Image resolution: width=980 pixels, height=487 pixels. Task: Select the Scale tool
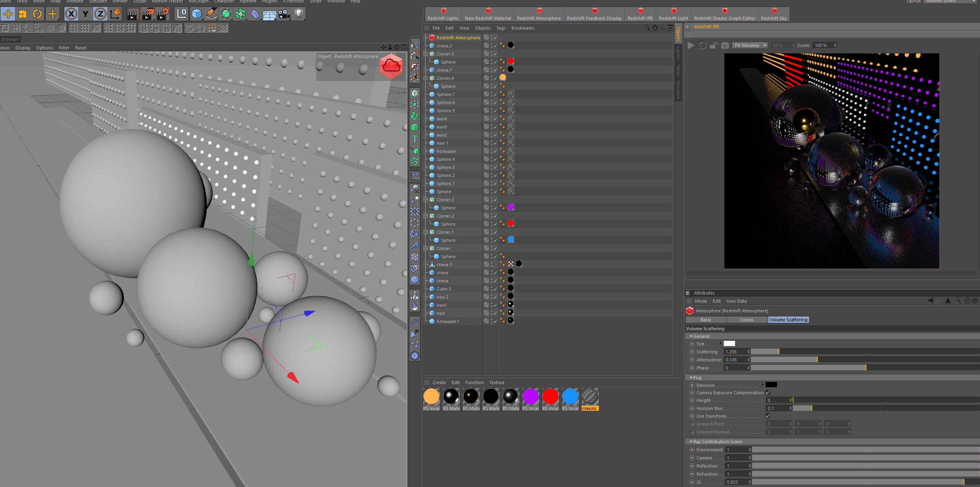click(23, 14)
